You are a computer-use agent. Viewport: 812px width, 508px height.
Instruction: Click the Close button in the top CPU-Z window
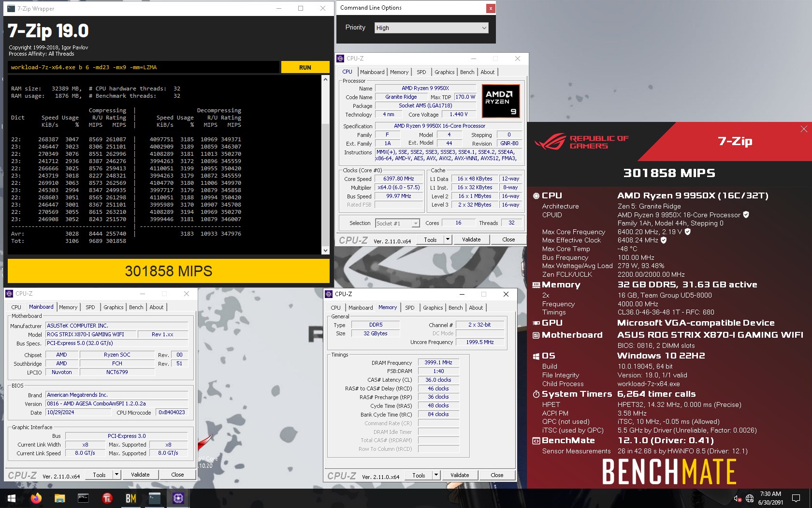point(508,239)
